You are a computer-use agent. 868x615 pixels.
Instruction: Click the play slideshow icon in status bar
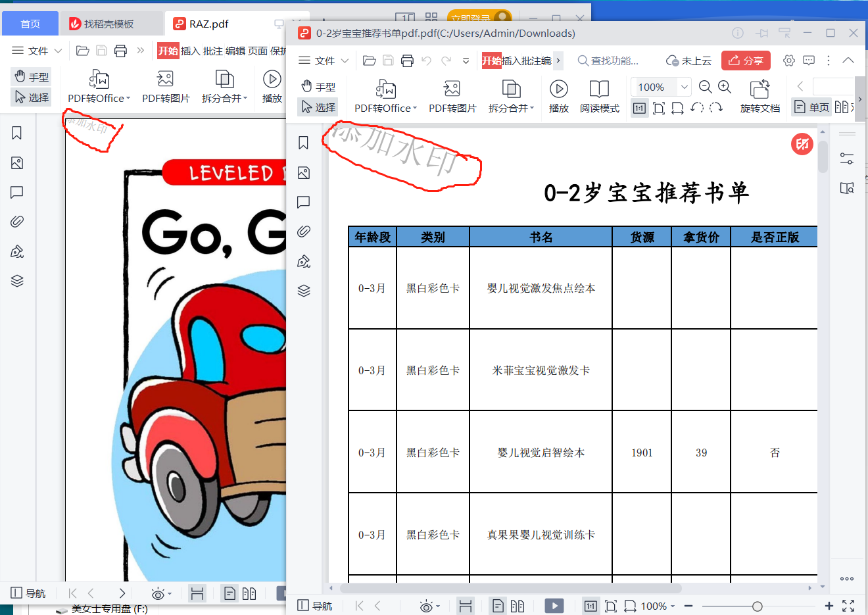pyautogui.click(x=554, y=605)
